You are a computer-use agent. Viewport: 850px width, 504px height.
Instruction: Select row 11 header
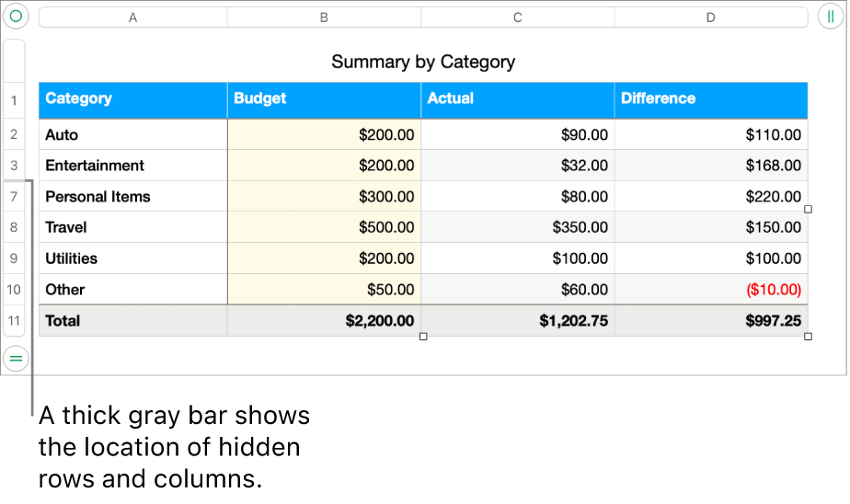point(15,321)
